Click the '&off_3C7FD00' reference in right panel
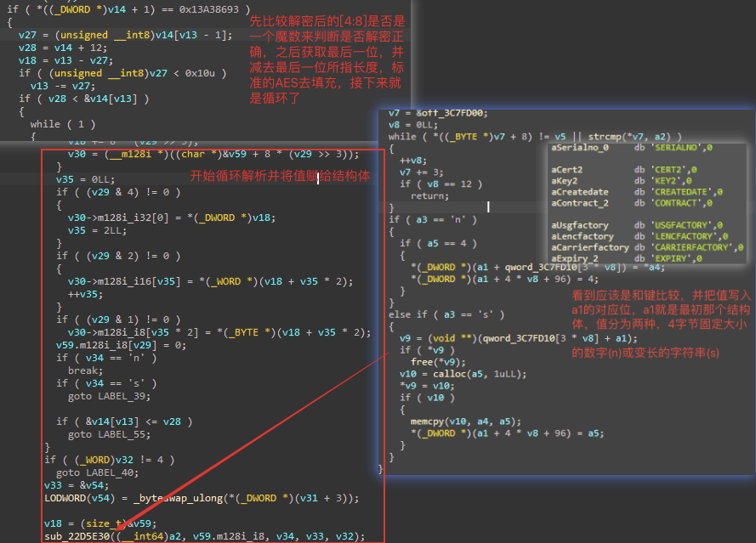 (x=452, y=113)
